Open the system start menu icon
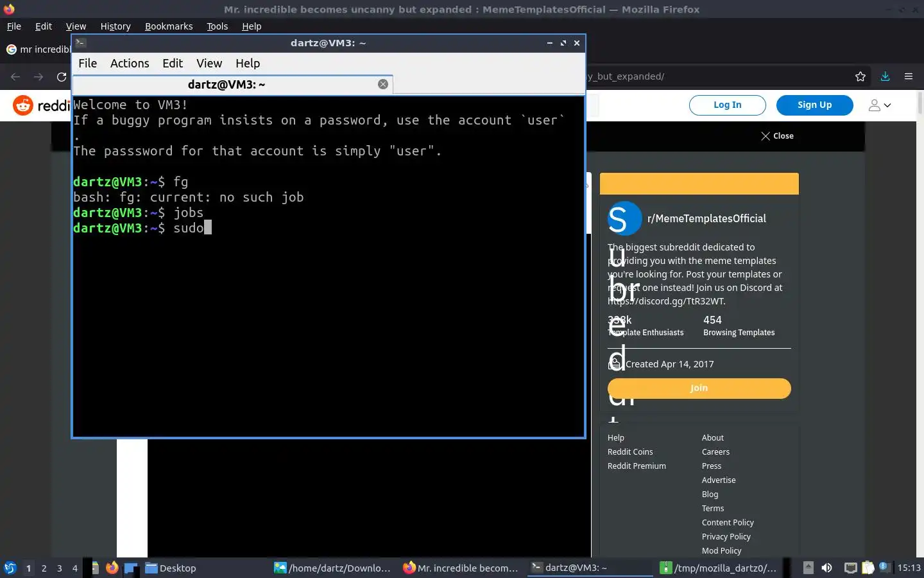This screenshot has width=924, height=578. [10, 568]
